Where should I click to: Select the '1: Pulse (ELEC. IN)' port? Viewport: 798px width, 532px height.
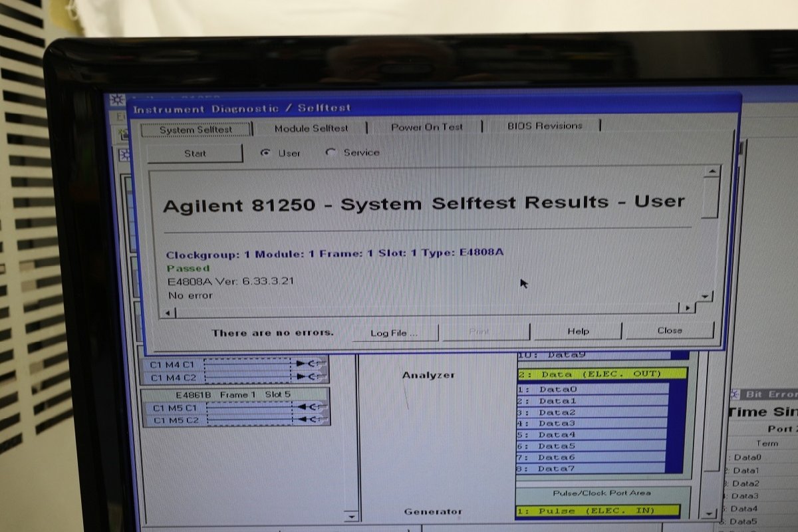coord(598,511)
